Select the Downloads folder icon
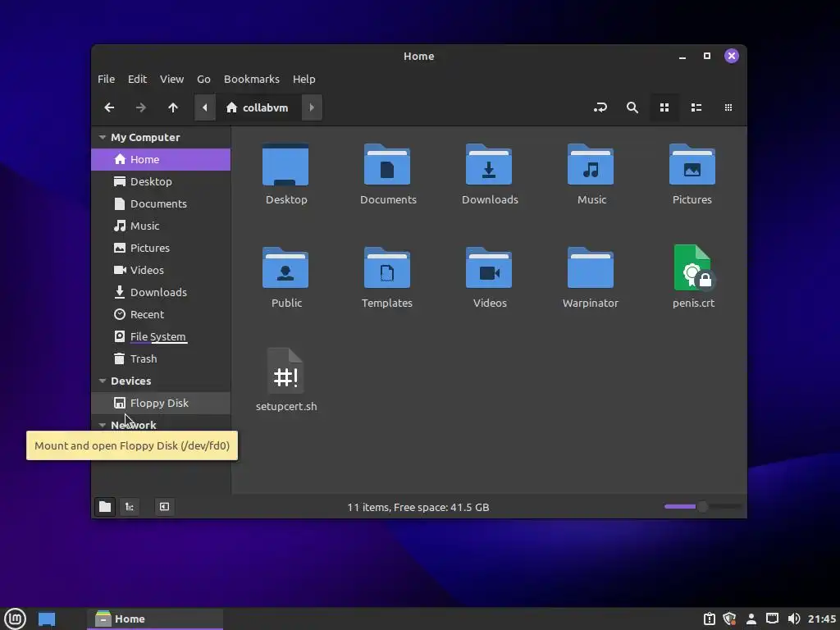The image size is (840, 630). point(489,165)
